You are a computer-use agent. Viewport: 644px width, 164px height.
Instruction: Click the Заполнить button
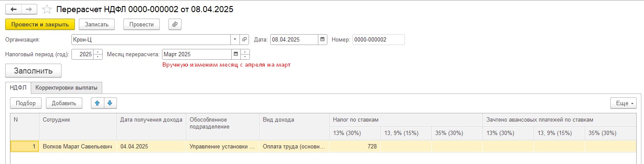[x=33, y=71]
